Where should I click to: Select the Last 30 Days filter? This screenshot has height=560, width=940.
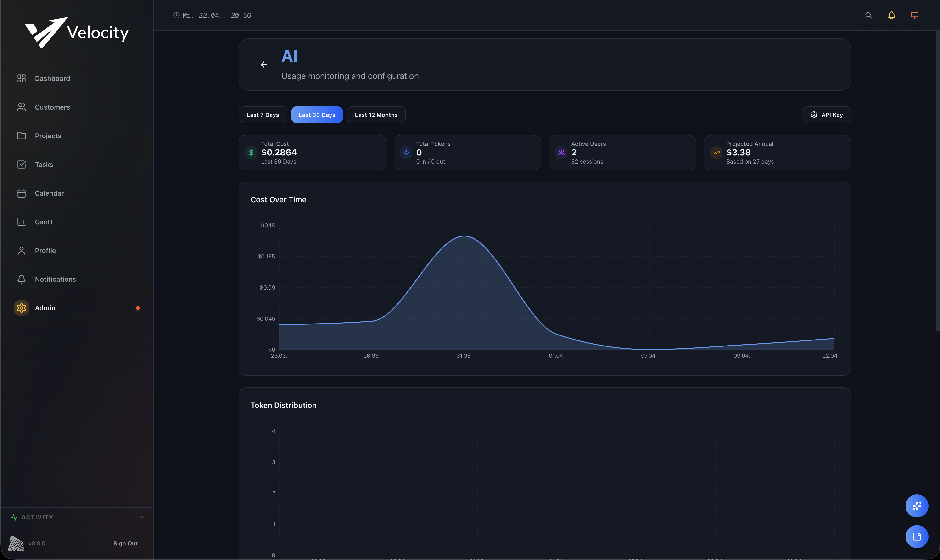pos(317,115)
